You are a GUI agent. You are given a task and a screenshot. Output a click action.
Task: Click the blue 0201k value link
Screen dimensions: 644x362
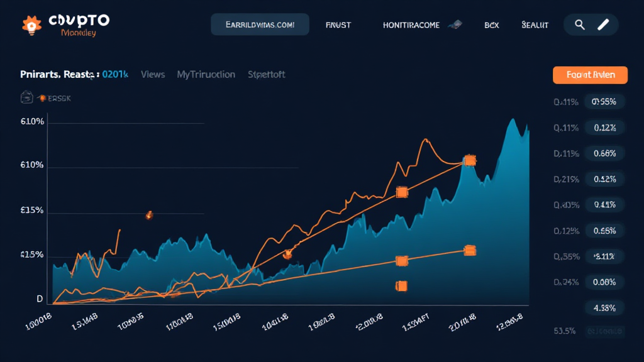pos(115,74)
